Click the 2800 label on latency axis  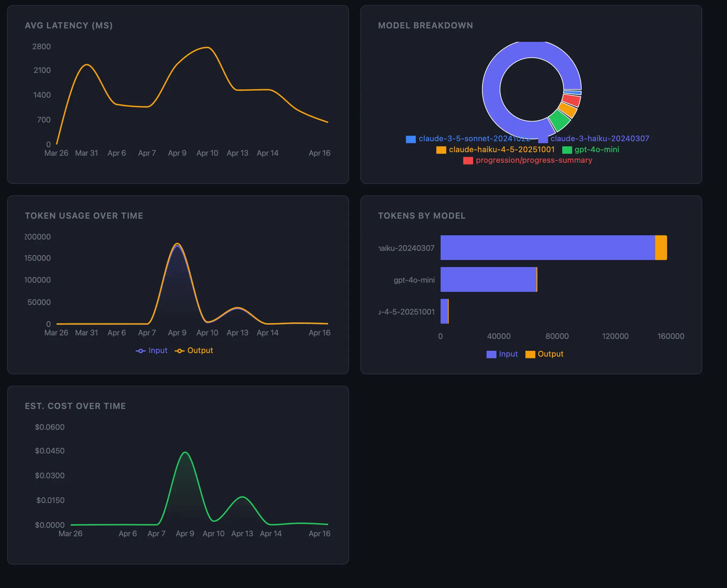(42, 47)
